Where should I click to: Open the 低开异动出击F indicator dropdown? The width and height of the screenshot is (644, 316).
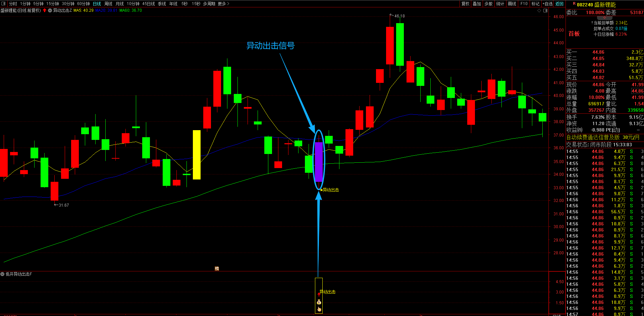pos(2,274)
